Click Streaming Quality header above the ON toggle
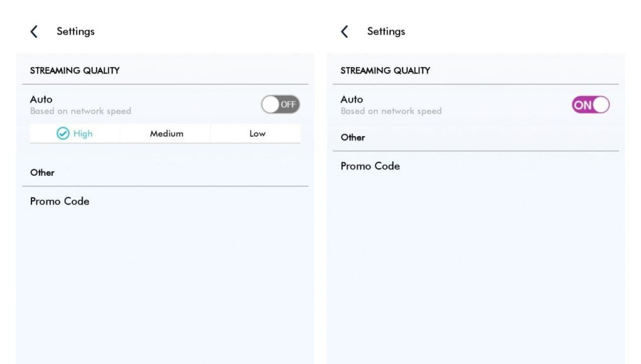The width and height of the screenshot is (641, 364). click(385, 70)
